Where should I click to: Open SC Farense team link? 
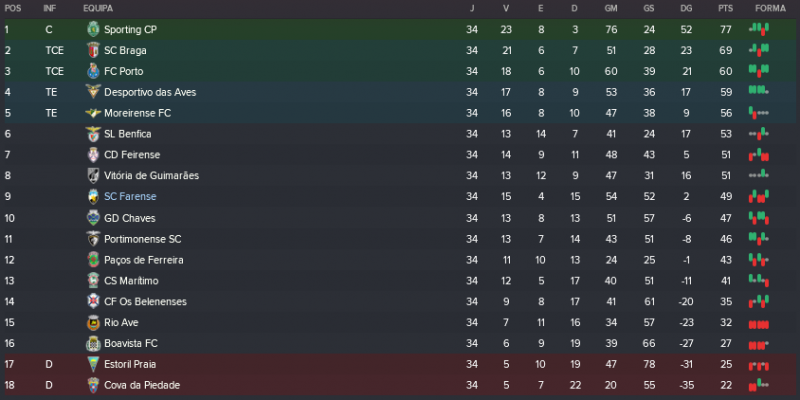(x=130, y=197)
